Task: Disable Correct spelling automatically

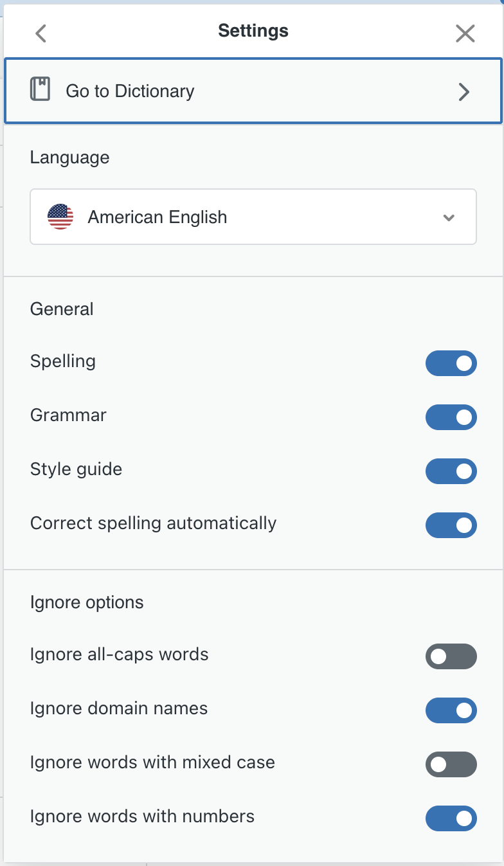Action: point(451,525)
